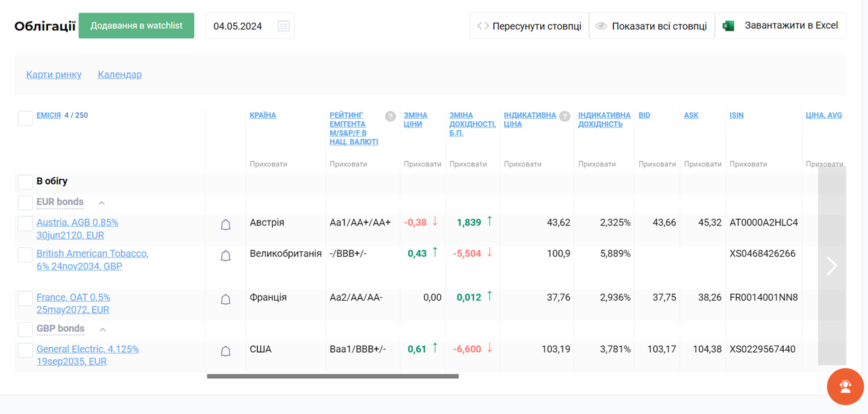
Task: Click the right arrow to reveal more columns
Action: click(831, 266)
